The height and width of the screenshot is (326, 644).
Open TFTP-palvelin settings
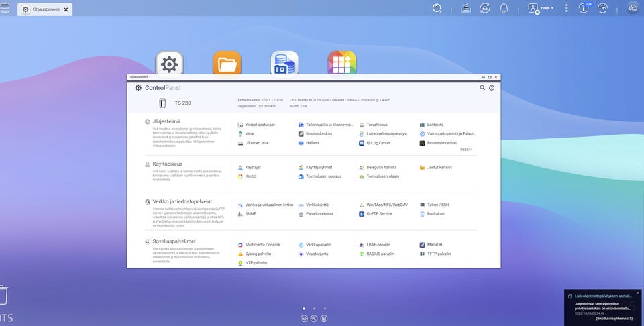(435, 254)
